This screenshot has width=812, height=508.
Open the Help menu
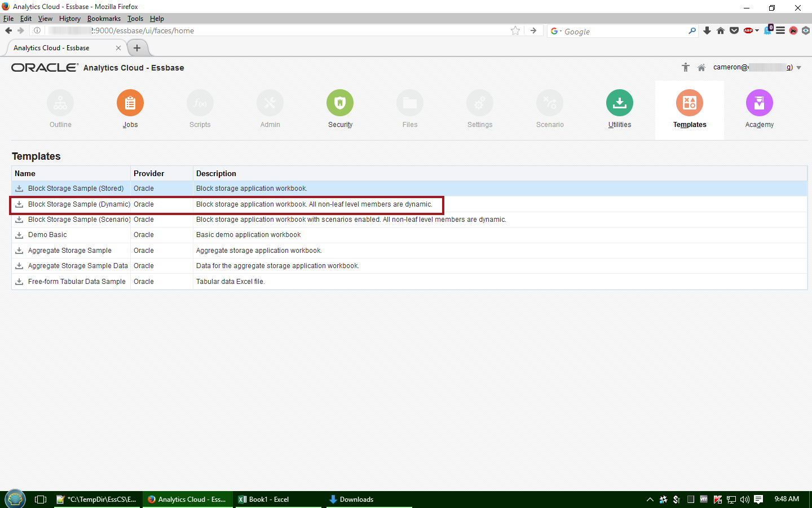click(157, 19)
